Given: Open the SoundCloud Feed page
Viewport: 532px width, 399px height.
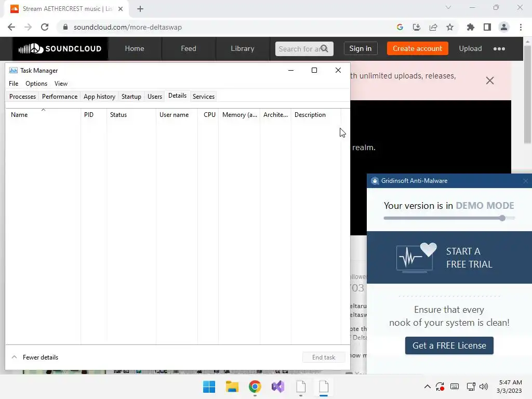Looking at the screenshot, I should pos(189,48).
